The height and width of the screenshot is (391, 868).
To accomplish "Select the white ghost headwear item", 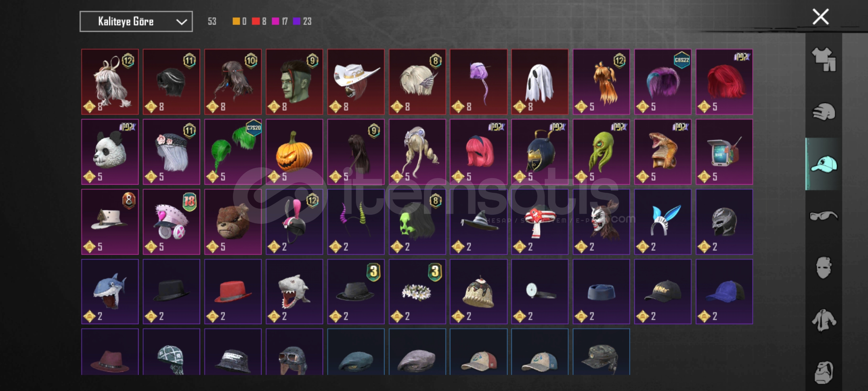I will 540,82.
